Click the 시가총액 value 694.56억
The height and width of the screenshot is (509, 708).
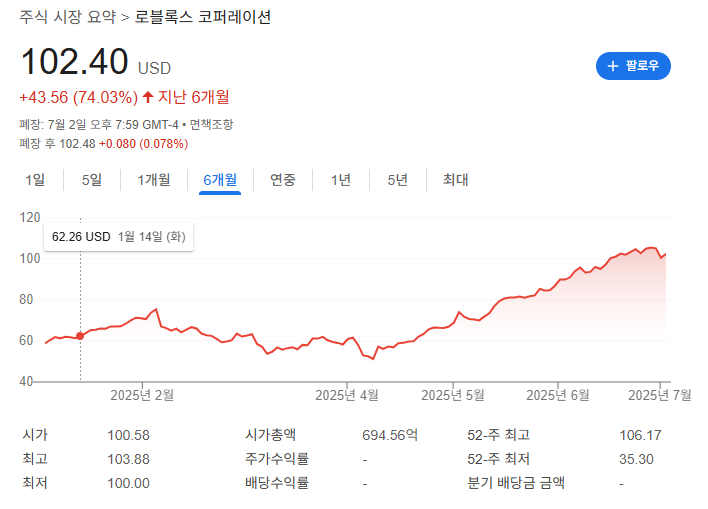[x=390, y=435]
